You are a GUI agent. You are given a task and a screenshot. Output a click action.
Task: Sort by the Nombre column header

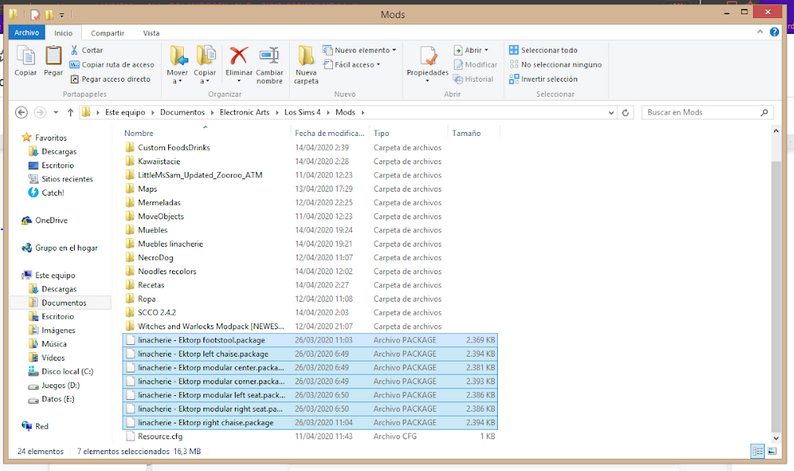point(206,133)
